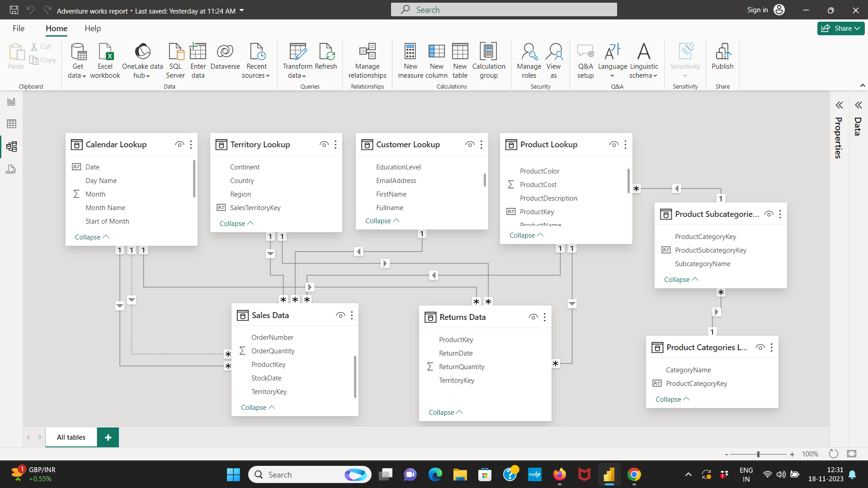Switch to the Help ribbon tab
The image size is (868, 488).
[92, 28]
